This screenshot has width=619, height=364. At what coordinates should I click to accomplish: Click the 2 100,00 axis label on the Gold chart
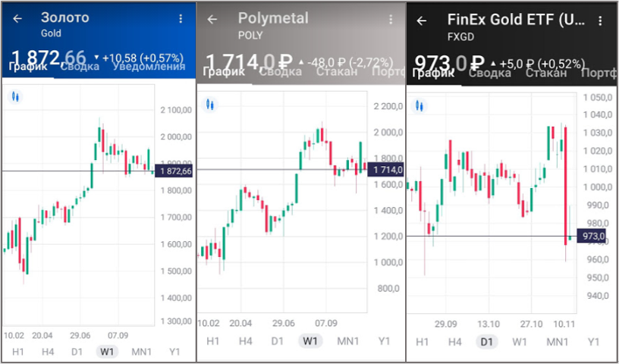[x=176, y=110]
